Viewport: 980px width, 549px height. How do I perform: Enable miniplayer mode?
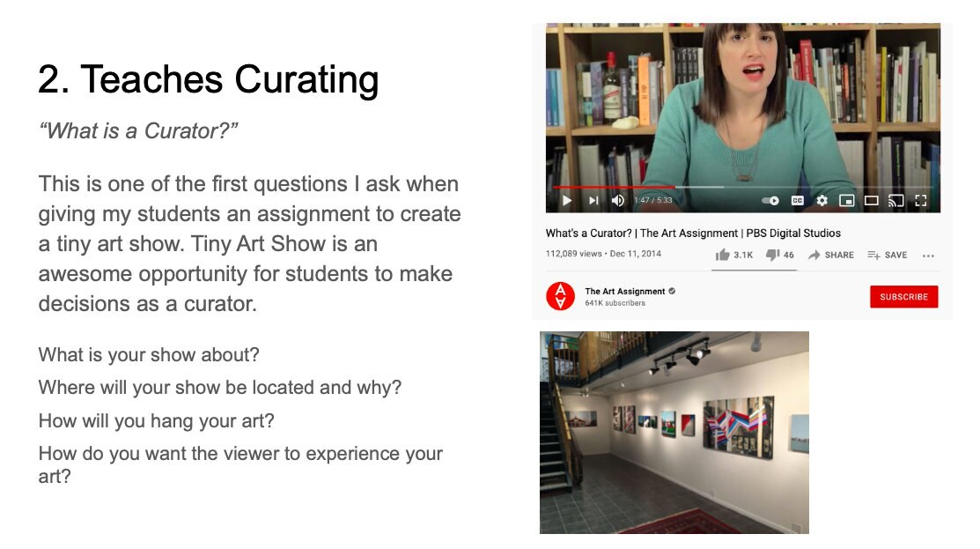tap(847, 201)
